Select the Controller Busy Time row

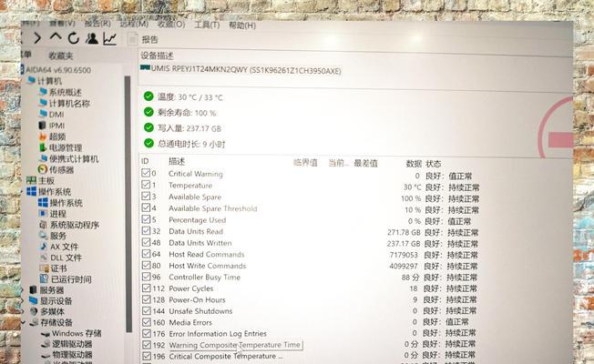click(310, 277)
